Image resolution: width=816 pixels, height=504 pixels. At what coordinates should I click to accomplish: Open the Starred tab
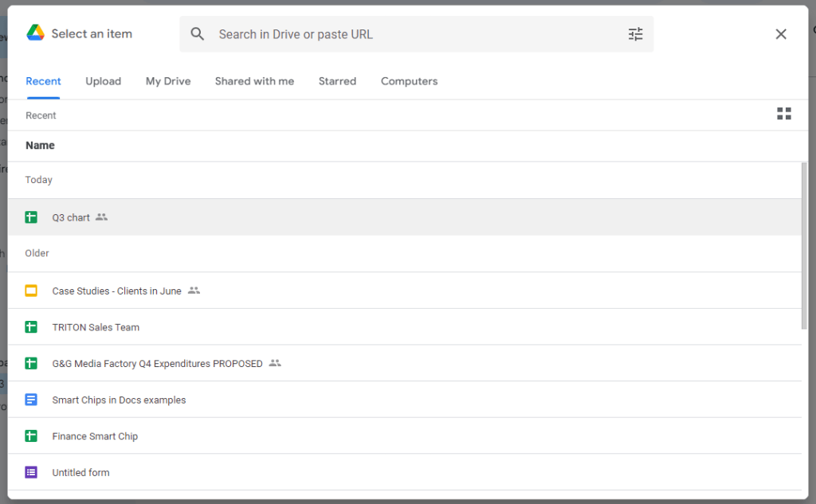pyautogui.click(x=337, y=81)
